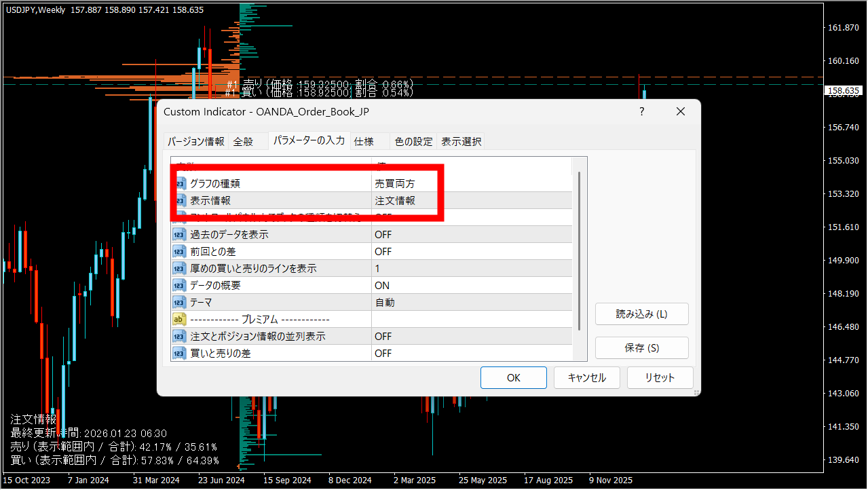
Task: Click the 123 icon beside データの概要
Action: point(179,285)
